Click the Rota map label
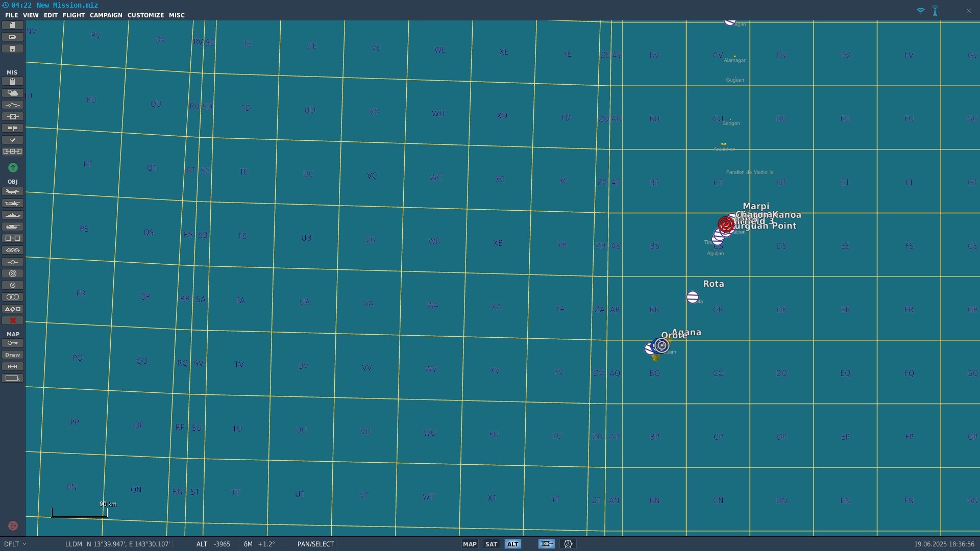The width and height of the screenshot is (980, 551). coord(714,284)
